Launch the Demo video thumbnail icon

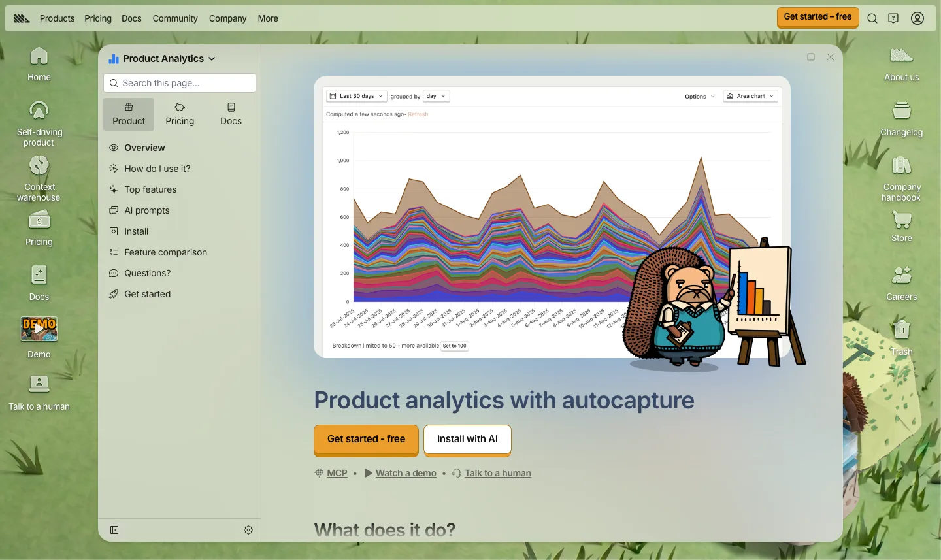tap(39, 338)
